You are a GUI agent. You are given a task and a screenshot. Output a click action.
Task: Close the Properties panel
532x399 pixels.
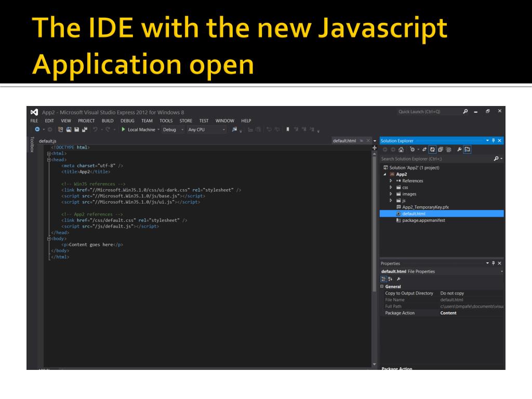pos(499,263)
